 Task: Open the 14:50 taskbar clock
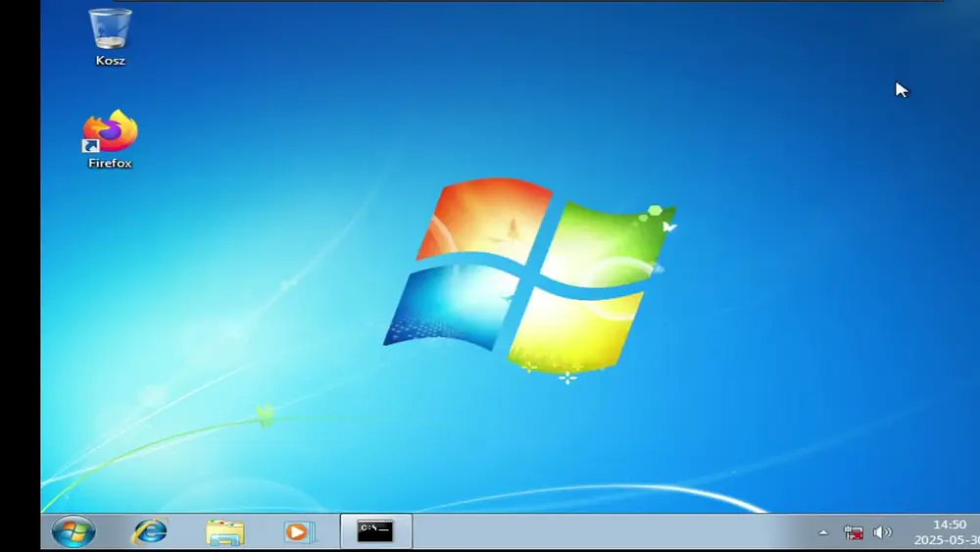coord(948,532)
